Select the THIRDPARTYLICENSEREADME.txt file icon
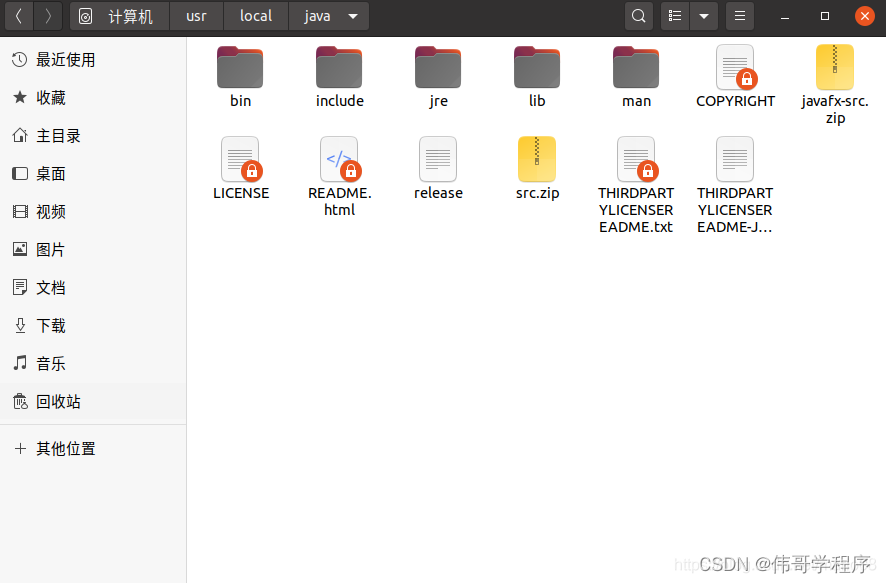 pyautogui.click(x=637, y=159)
